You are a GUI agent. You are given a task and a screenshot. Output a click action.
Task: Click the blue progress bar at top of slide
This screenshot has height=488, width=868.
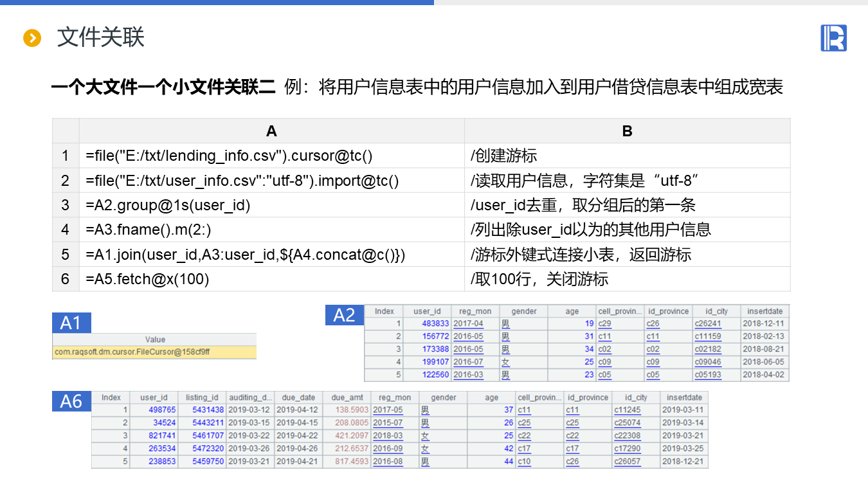(217, 3)
